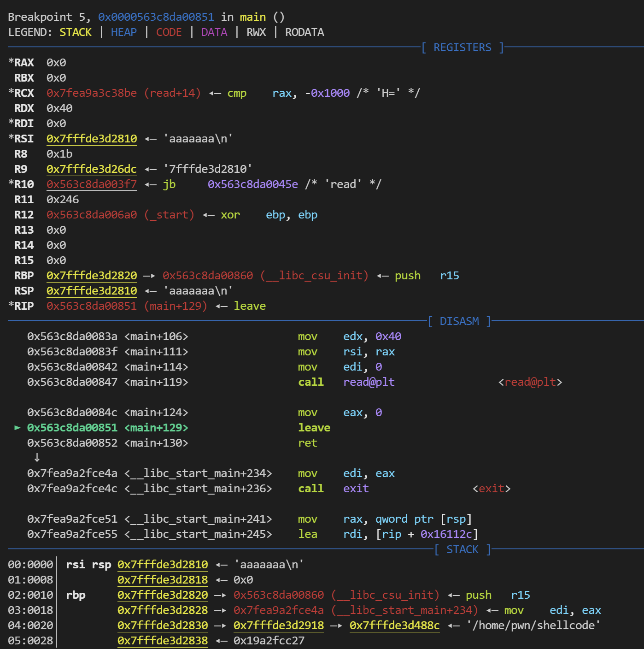Image resolution: width=644 pixels, height=649 pixels.
Task: Click the <exit> symbol at right
Action: [x=492, y=489]
